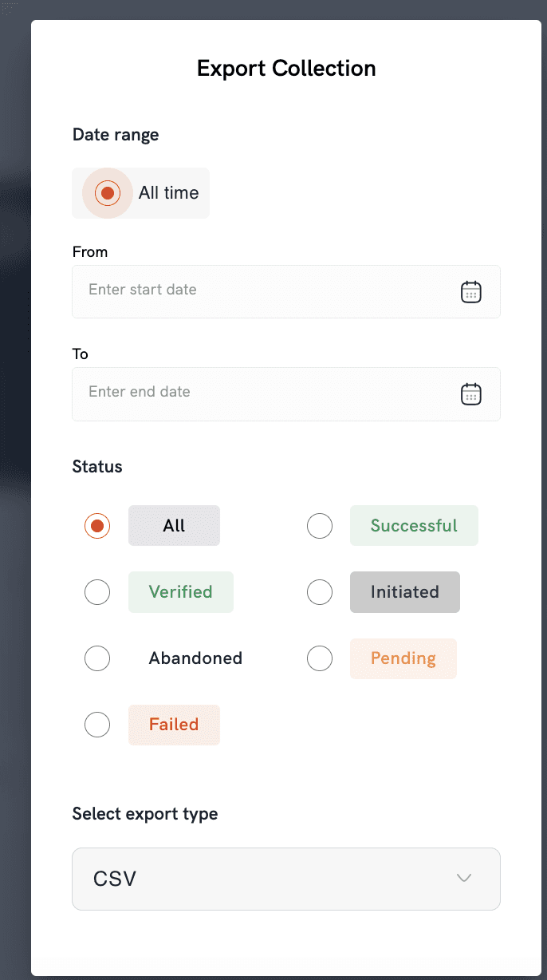547x980 pixels.
Task: Open calendar picker for start date
Action: click(x=471, y=292)
